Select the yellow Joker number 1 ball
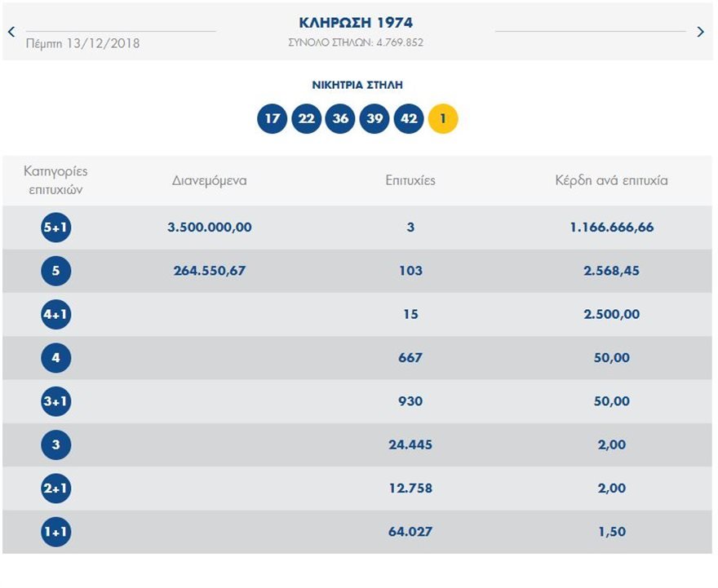Screen dimensions: 718x588 point(441,118)
